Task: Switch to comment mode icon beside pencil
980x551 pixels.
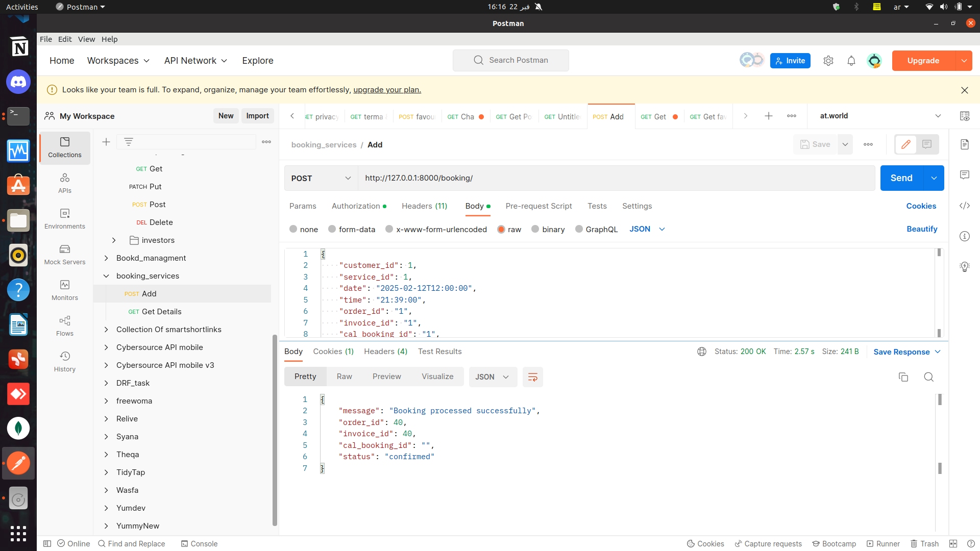Action: pyautogui.click(x=927, y=144)
